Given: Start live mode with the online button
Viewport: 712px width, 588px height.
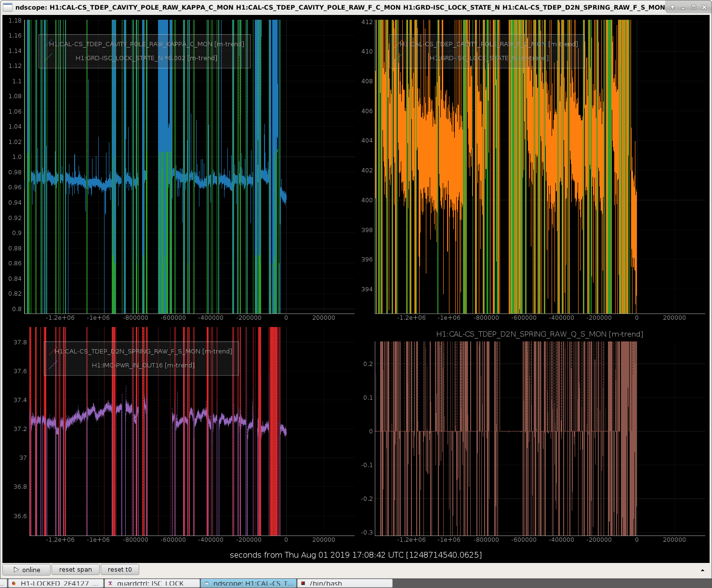Looking at the screenshot, I should tap(27, 570).
